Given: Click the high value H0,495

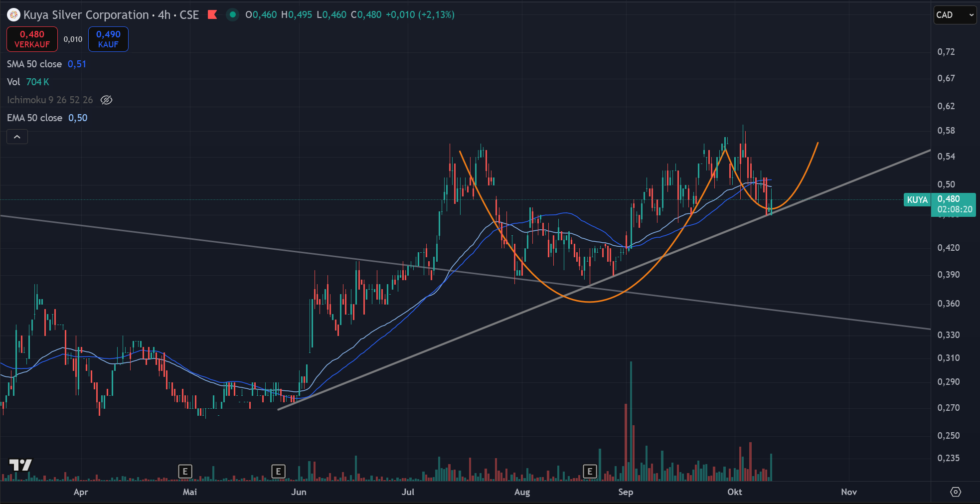Looking at the screenshot, I should coord(297,15).
